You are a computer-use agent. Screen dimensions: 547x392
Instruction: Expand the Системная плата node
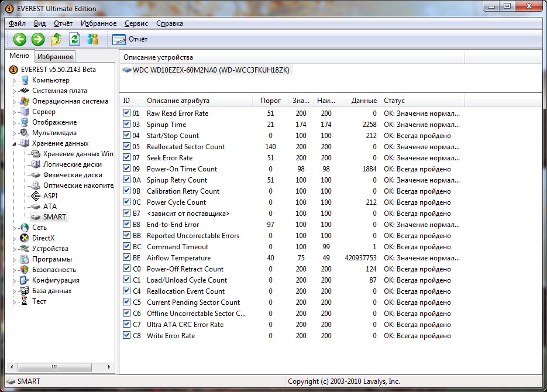click(14, 91)
